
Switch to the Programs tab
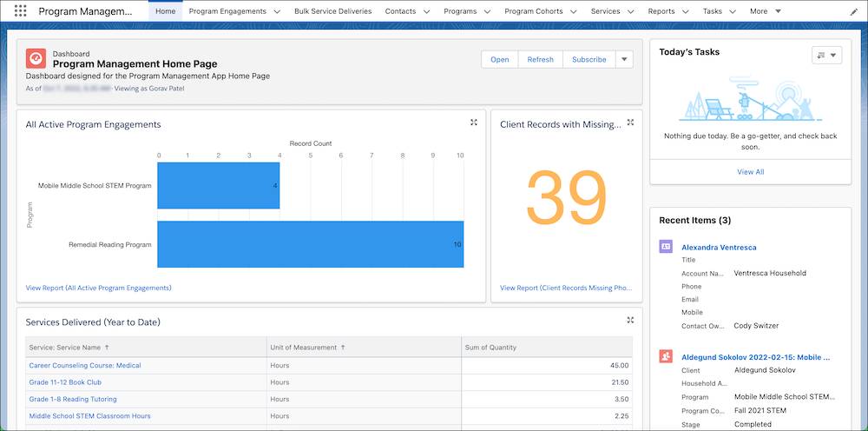point(460,11)
